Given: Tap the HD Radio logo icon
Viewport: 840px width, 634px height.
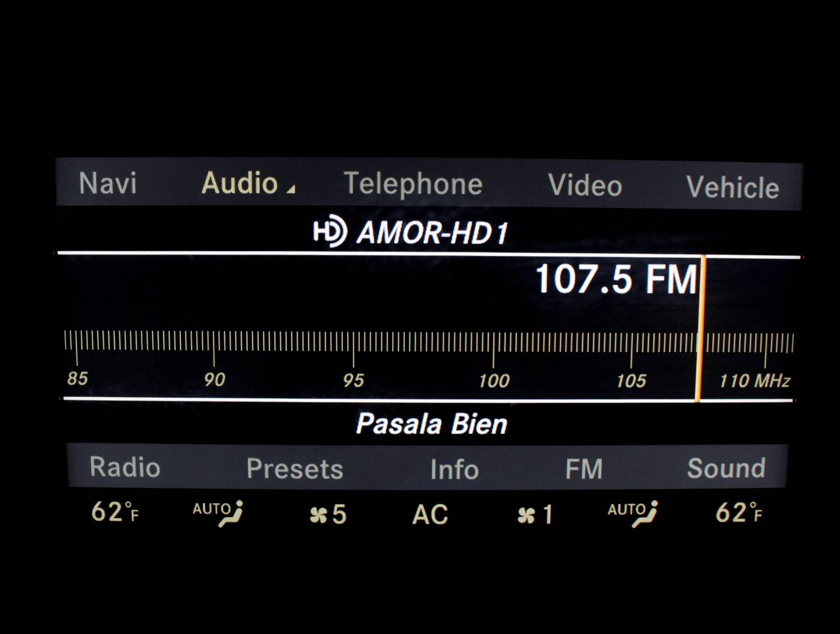Looking at the screenshot, I should coord(330,231).
